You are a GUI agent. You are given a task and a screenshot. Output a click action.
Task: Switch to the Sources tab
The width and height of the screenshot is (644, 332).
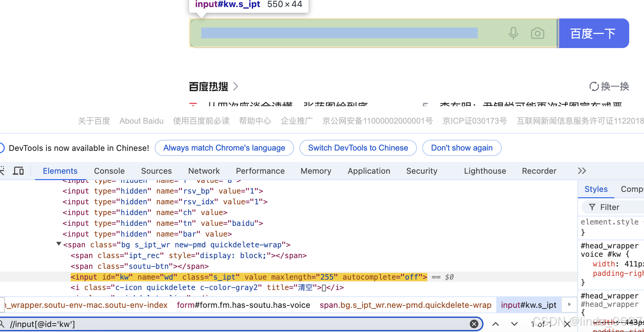tap(156, 171)
